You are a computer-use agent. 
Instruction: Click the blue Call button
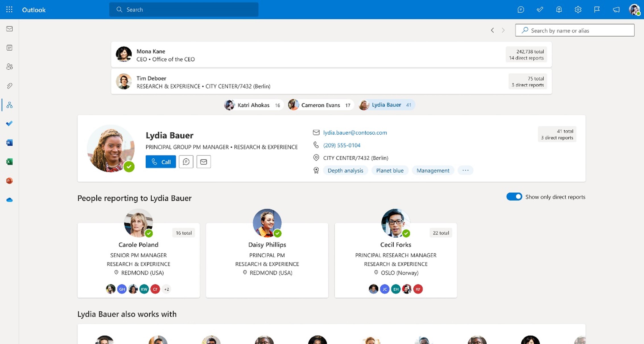pos(161,162)
